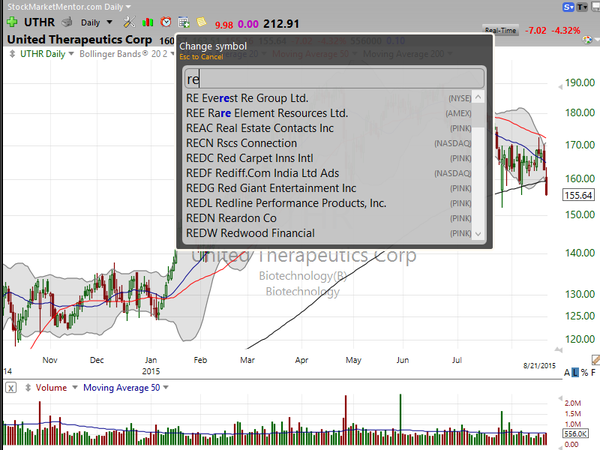The image size is (600, 450).
Task: Select RECN Rscs Connection
Action: tap(329, 143)
